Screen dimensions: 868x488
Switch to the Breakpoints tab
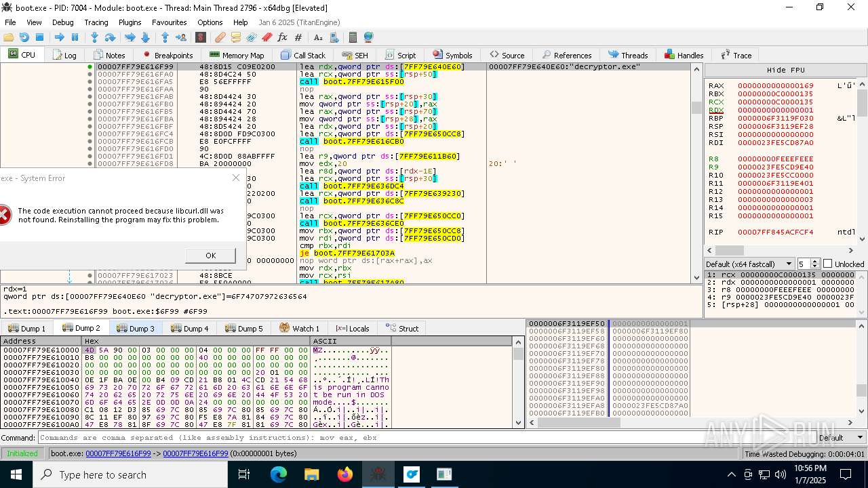pyautogui.click(x=167, y=55)
